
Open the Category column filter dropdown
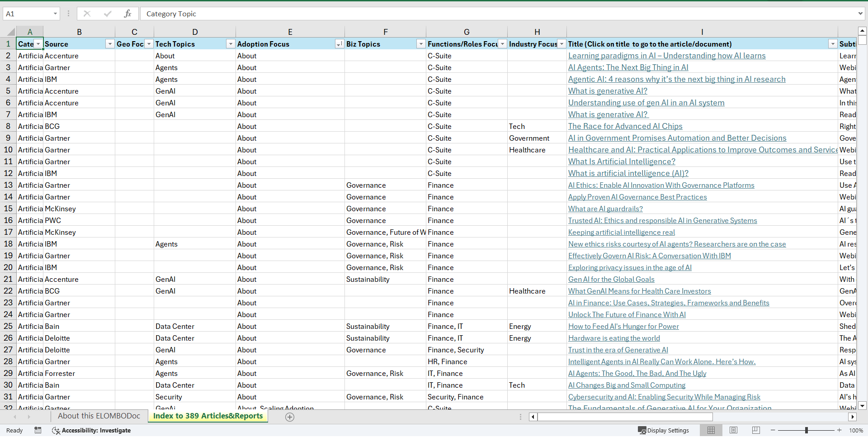pos(38,44)
